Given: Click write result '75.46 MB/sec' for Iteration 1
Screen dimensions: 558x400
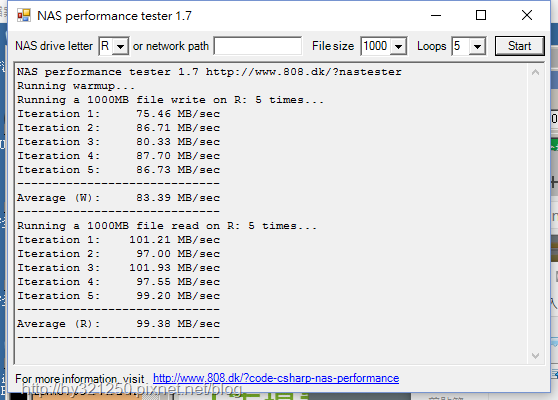Looking at the screenshot, I should pyautogui.click(x=178, y=114).
